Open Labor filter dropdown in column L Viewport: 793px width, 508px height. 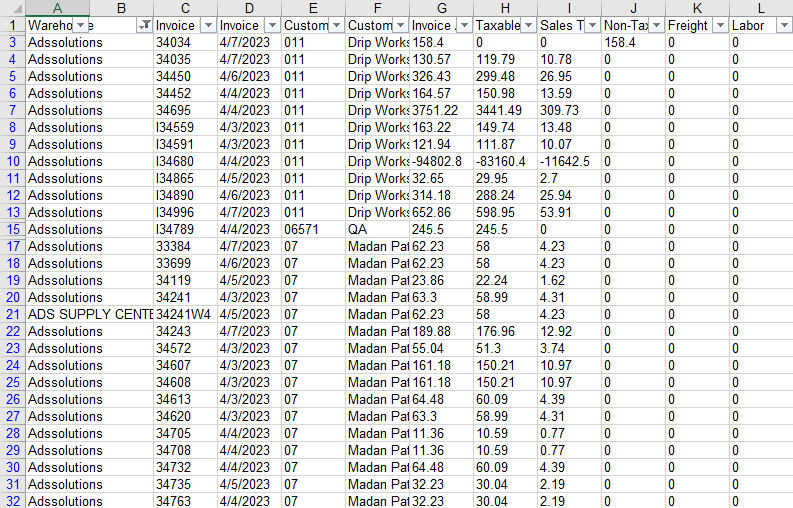pyautogui.click(x=784, y=25)
